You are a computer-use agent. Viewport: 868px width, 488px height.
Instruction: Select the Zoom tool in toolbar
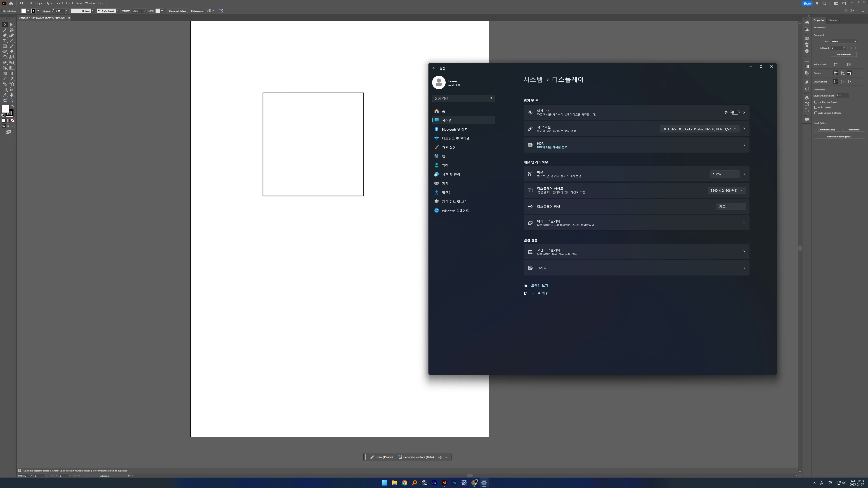tap(12, 100)
